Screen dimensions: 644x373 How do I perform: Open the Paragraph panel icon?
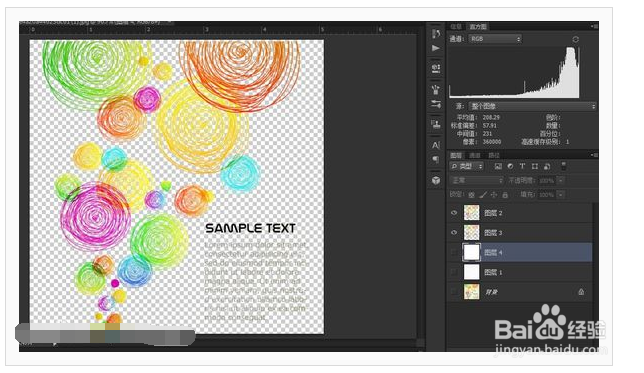[x=436, y=159]
